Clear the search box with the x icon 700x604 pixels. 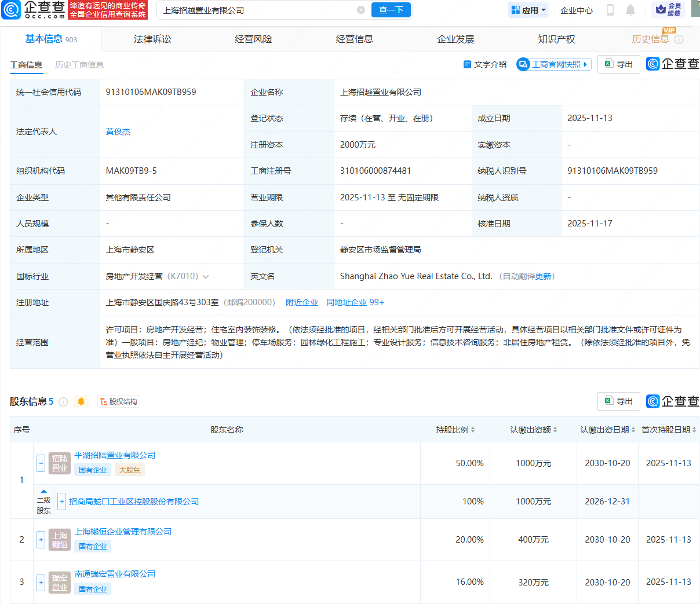click(x=362, y=10)
